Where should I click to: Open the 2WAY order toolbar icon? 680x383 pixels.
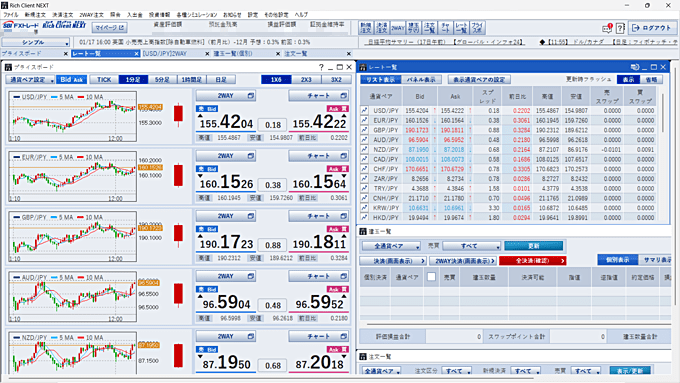coord(397,28)
